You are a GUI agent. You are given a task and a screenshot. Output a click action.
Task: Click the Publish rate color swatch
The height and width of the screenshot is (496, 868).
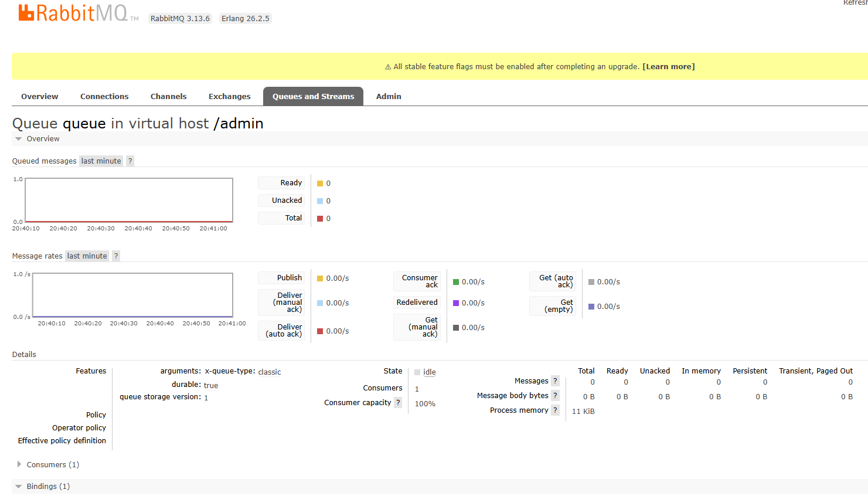pos(320,278)
